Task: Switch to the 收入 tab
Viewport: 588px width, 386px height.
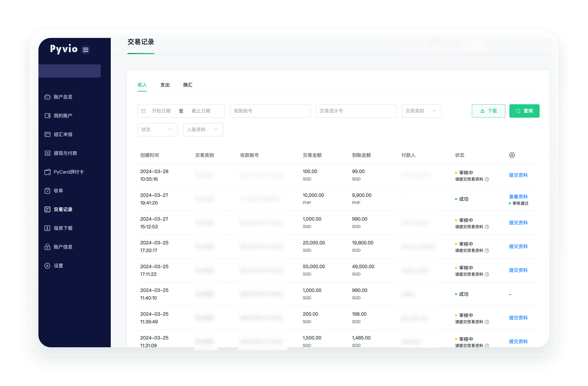Action: 142,85
